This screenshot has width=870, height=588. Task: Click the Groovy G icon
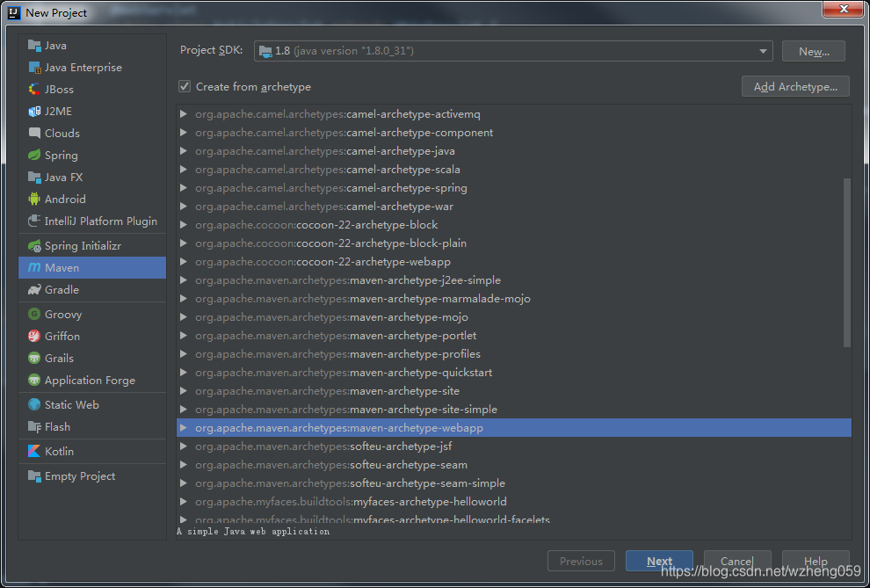(34, 315)
